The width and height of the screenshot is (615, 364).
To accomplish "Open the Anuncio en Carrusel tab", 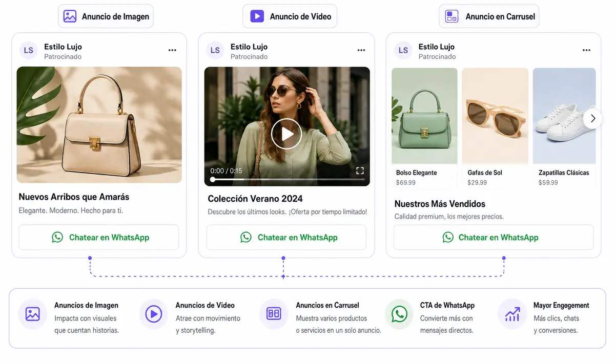I will pos(489,16).
